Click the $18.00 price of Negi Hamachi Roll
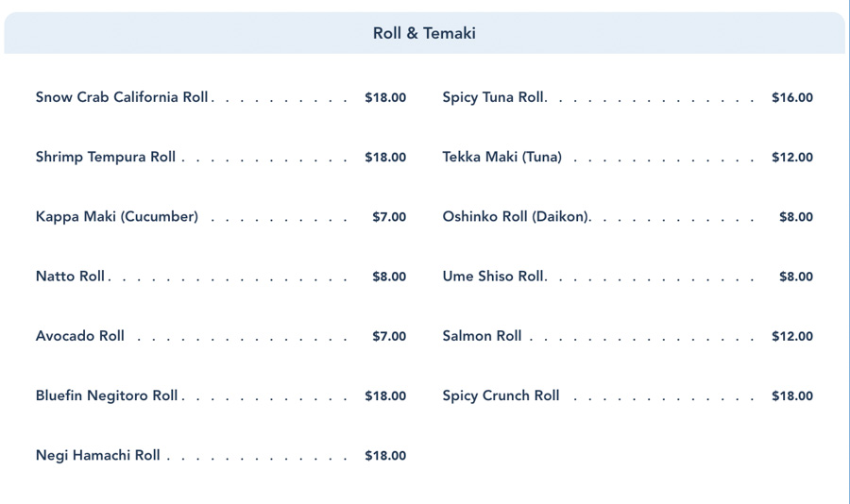The width and height of the screenshot is (850, 504). coord(385,456)
